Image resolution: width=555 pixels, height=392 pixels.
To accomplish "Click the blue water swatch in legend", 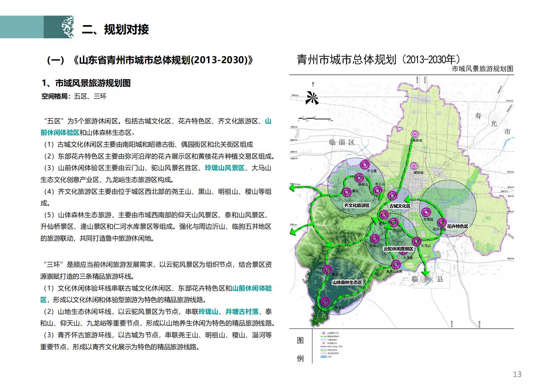I will click(x=323, y=357).
